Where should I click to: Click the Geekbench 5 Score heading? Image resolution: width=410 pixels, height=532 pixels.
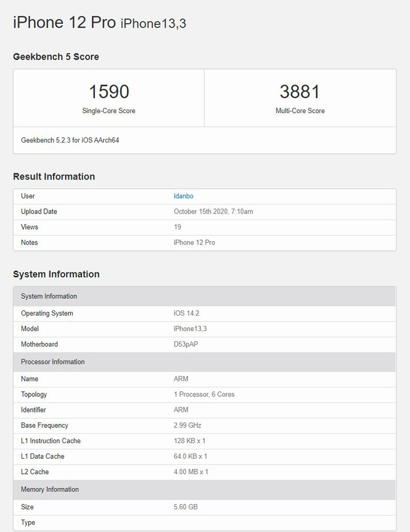click(56, 57)
